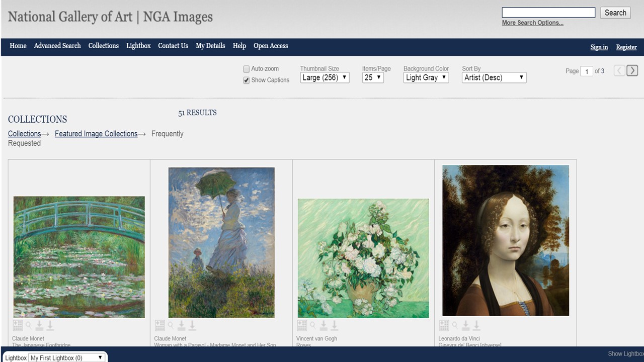The image size is (644, 362).
Task: Open the Background Color dropdown
Action: point(426,77)
